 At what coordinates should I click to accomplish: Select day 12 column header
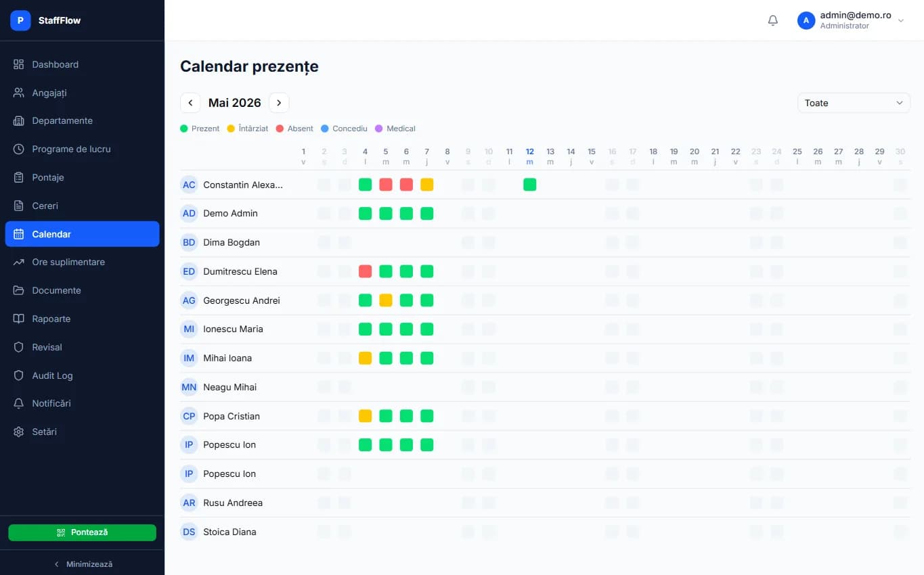(529, 156)
